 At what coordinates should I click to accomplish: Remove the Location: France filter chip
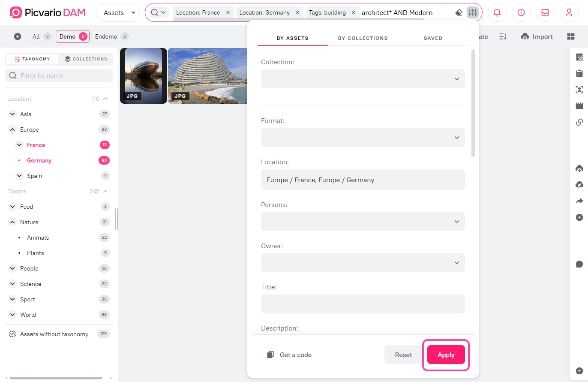pos(228,12)
